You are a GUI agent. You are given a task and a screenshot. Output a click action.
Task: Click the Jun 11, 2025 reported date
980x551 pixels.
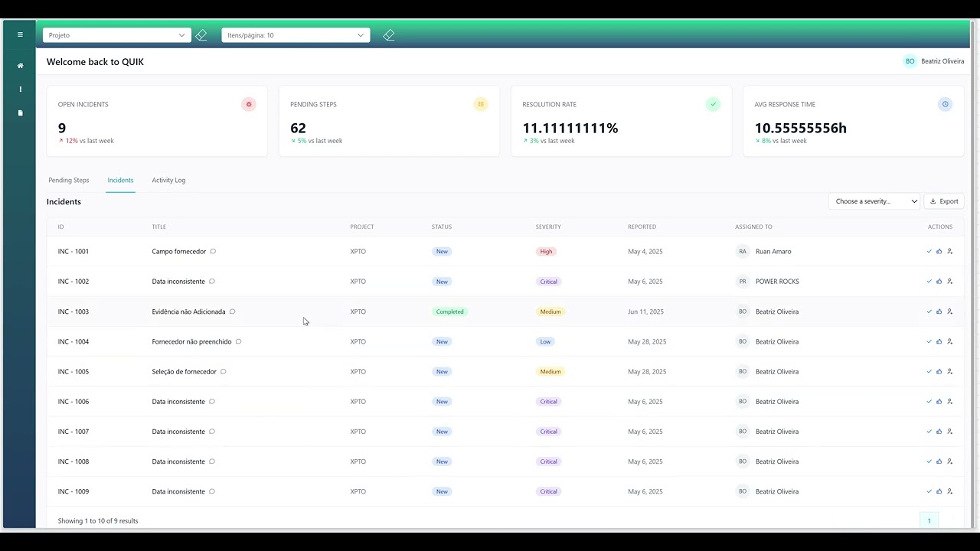(646, 311)
